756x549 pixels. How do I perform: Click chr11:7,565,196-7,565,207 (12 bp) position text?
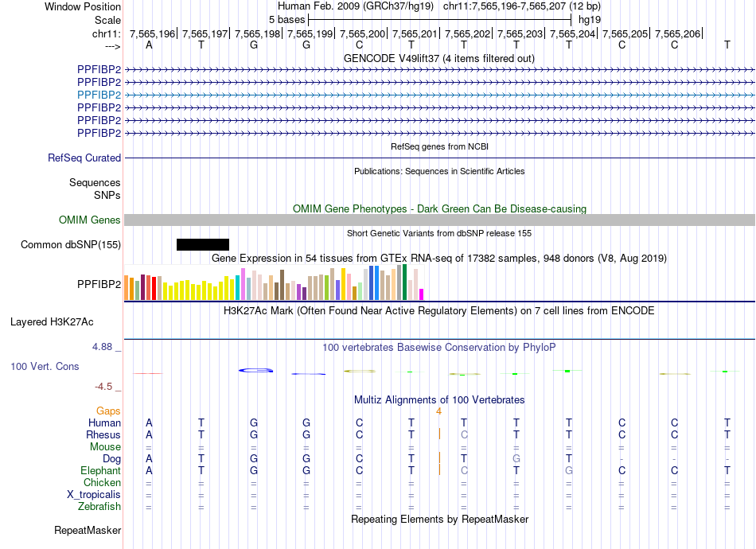(522, 6)
